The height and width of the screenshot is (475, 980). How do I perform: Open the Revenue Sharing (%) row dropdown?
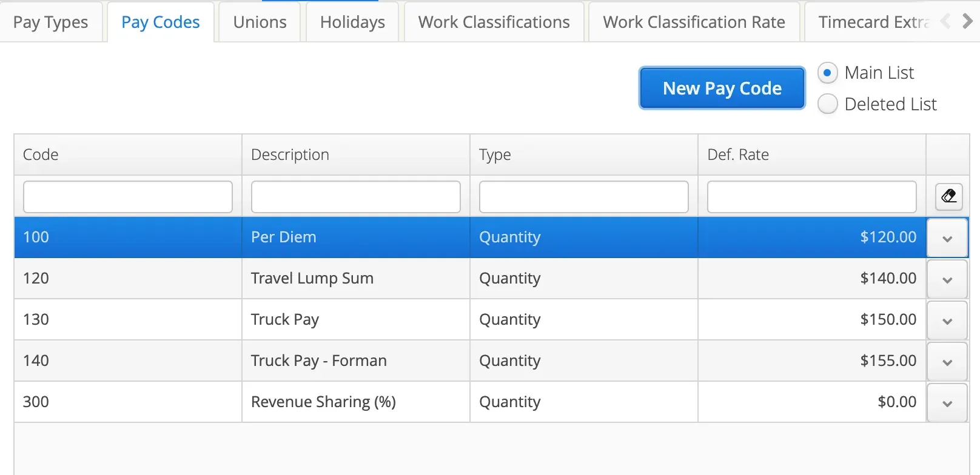(947, 403)
